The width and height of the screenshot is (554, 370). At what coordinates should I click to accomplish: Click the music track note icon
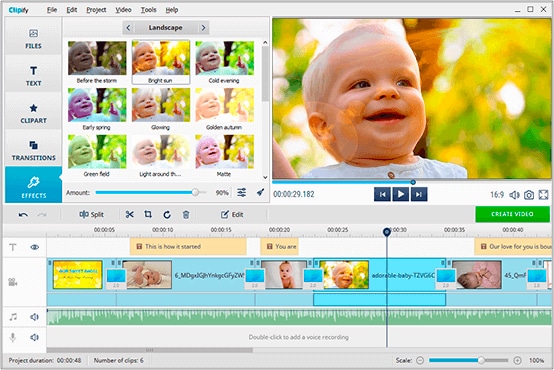point(13,317)
